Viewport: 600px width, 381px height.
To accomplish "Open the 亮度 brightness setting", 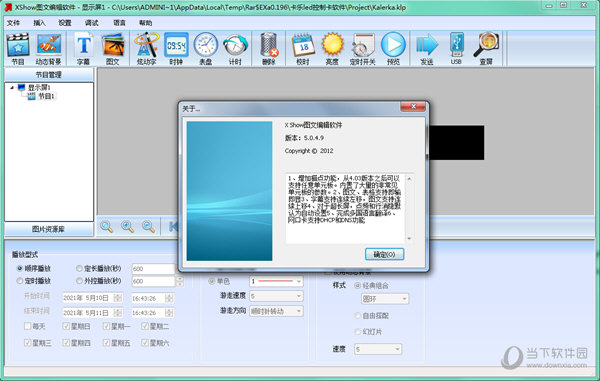I will click(x=332, y=49).
